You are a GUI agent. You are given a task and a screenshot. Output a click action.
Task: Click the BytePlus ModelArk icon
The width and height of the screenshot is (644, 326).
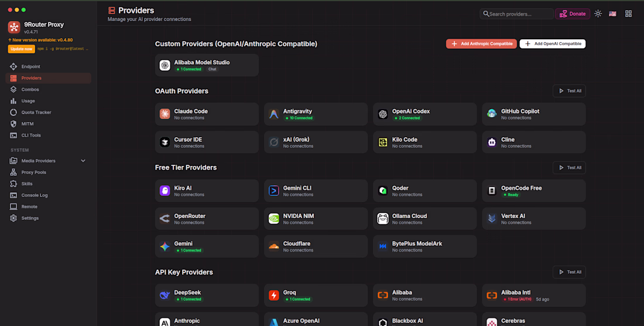coord(383,246)
